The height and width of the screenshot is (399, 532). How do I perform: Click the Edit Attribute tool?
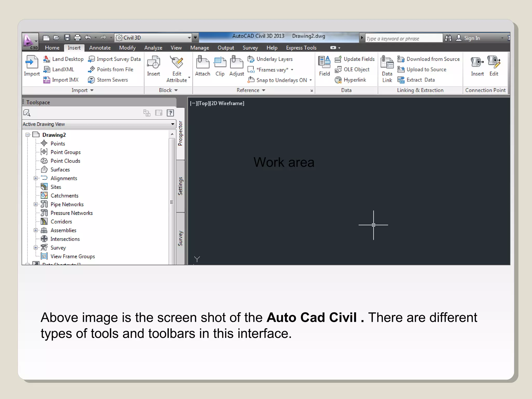coord(177,69)
